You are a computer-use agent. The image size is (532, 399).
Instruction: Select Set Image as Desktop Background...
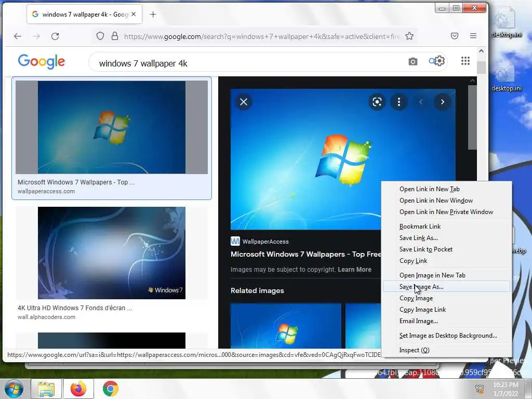447,336
